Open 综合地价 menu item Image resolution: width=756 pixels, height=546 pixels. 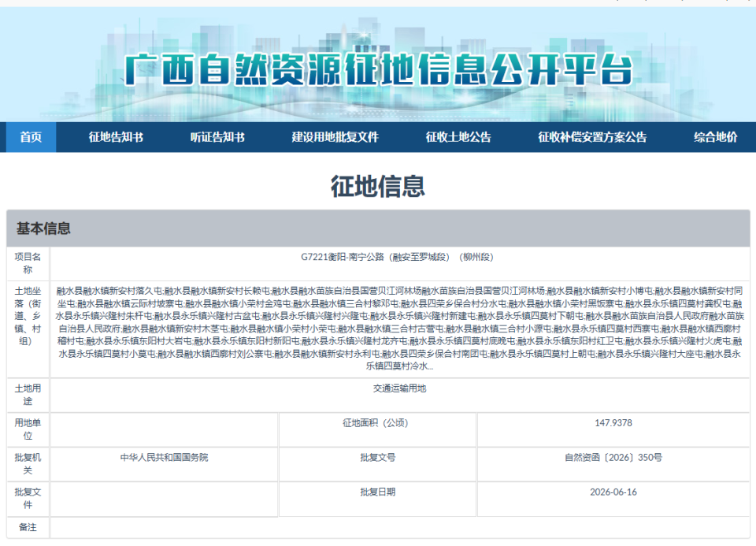point(716,137)
